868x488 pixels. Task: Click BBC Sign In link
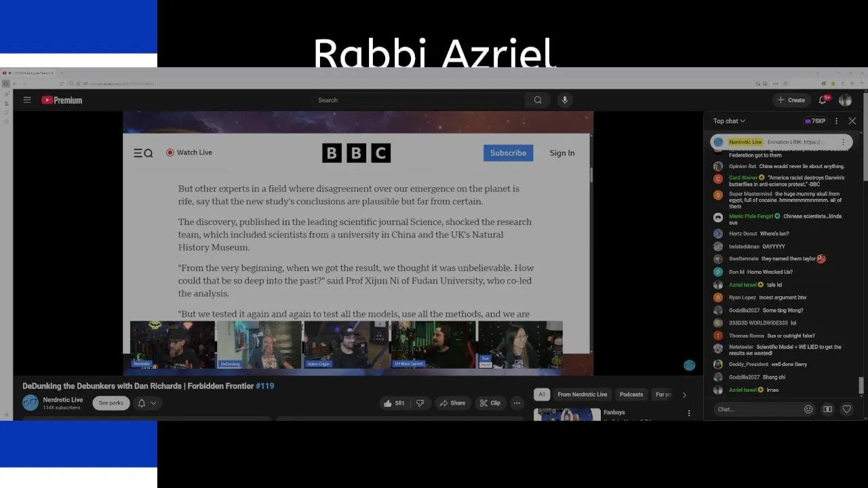coord(562,153)
